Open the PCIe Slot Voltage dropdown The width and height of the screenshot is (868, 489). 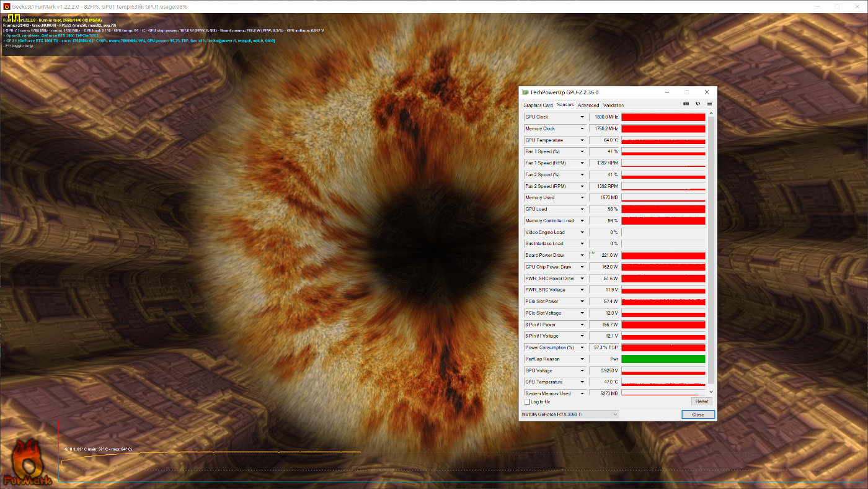[x=582, y=313]
